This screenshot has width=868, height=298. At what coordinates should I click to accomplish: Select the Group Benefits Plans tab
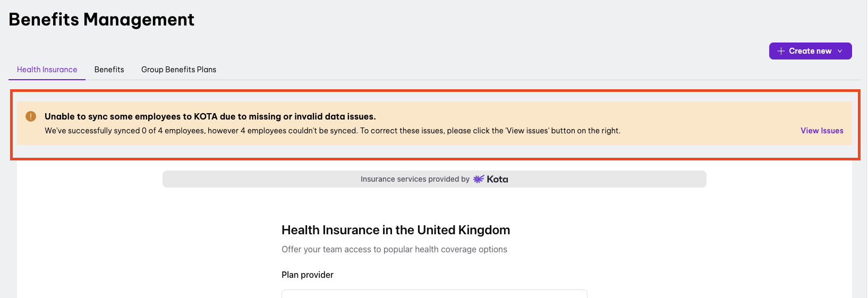178,70
